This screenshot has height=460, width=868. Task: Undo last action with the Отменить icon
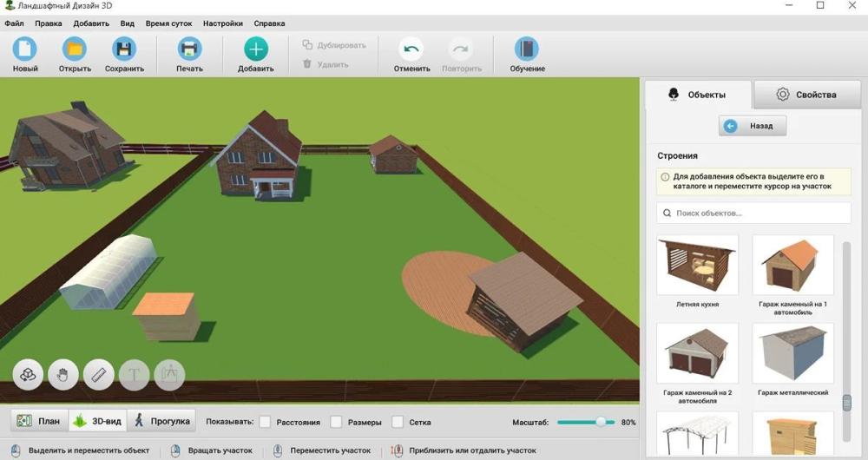pos(411,49)
